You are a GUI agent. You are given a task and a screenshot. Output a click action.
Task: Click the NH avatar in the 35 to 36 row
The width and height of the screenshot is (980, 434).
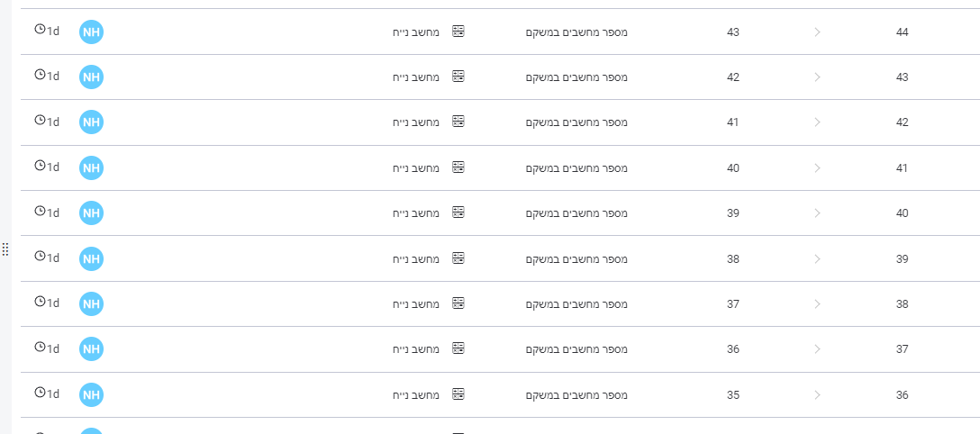coord(91,394)
